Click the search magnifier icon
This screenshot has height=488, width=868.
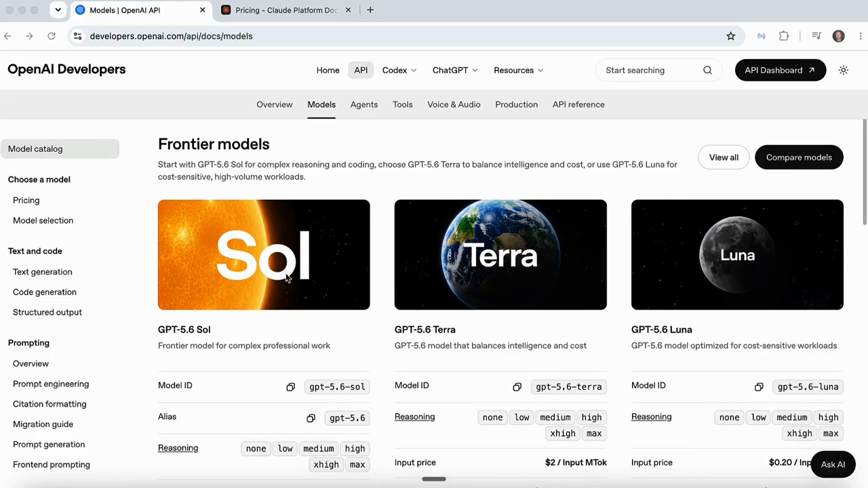click(707, 70)
